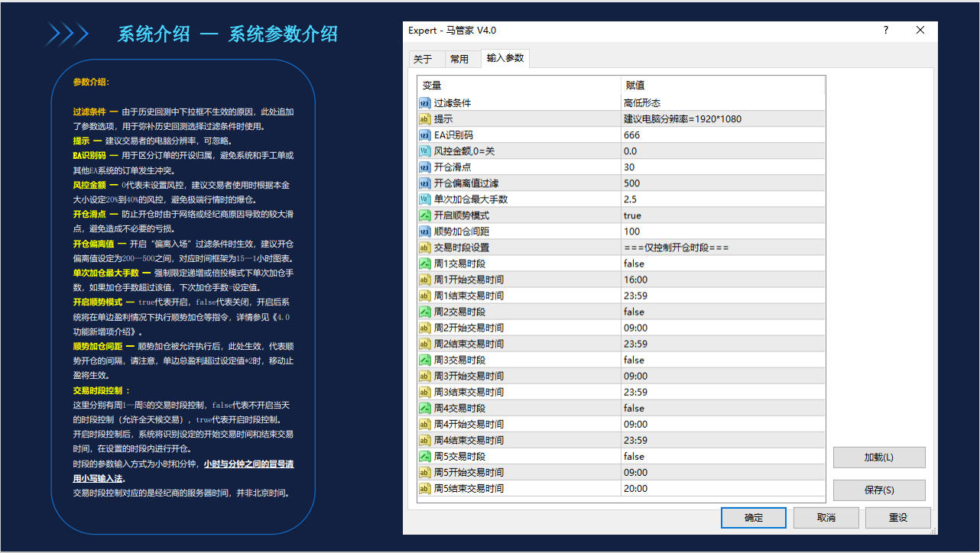Select the icon beside 交易时段设置
The image size is (980, 553).
tap(425, 247)
